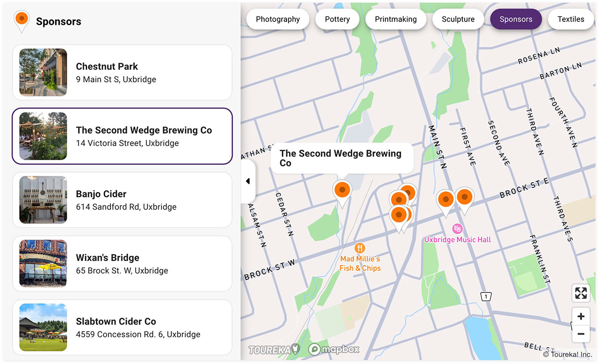Screen dimensions: 598x364
Task: Select the Photography category filter
Action: coord(277,19)
